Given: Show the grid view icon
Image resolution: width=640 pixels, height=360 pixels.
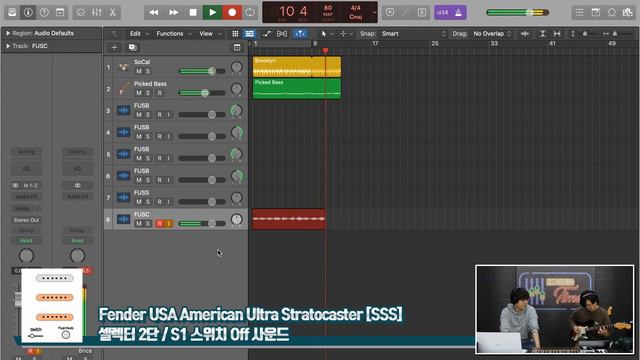Looking at the screenshot, I should coord(235,34).
